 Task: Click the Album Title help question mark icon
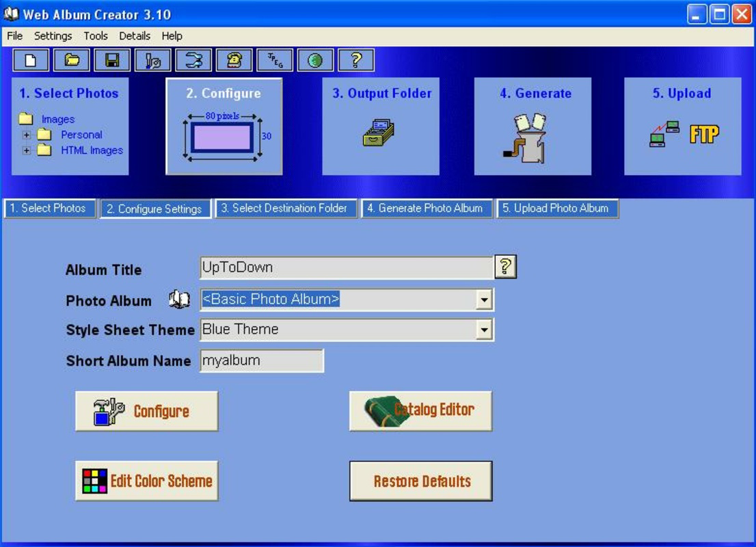coord(507,266)
